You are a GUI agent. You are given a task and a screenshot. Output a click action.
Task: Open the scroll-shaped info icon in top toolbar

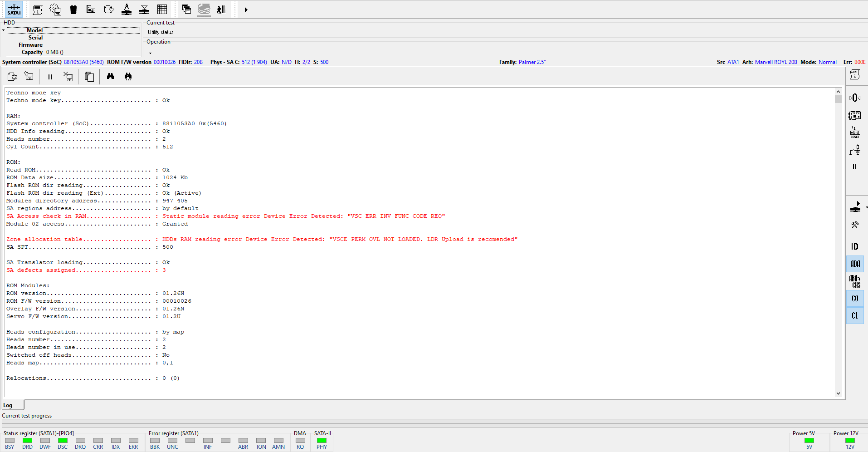(38, 10)
